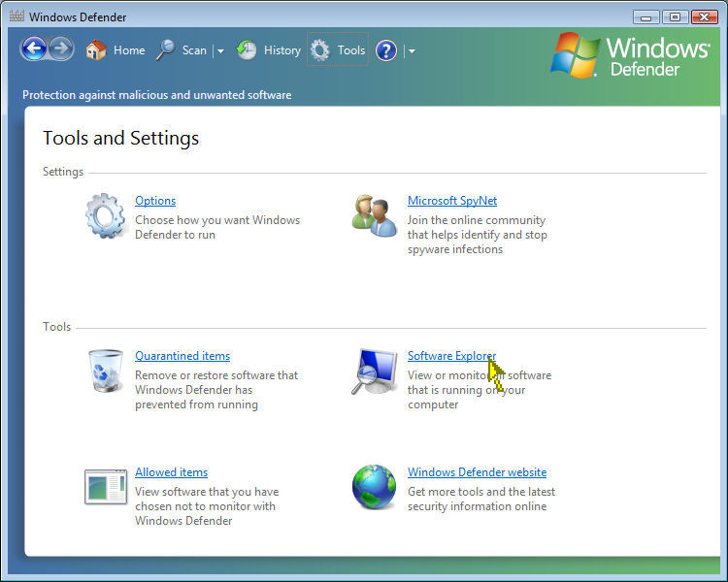Click the Settings section label
The width and height of the screenshot is (728, 582).
pos(63,172)
